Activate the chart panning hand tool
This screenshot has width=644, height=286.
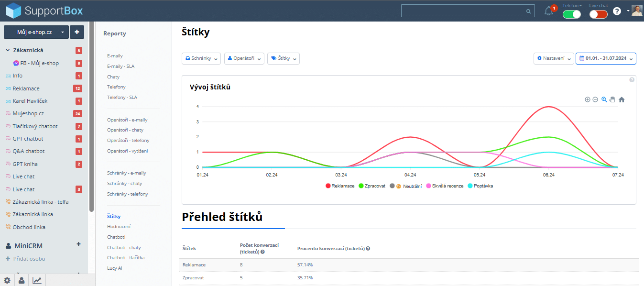coord(612,99)
